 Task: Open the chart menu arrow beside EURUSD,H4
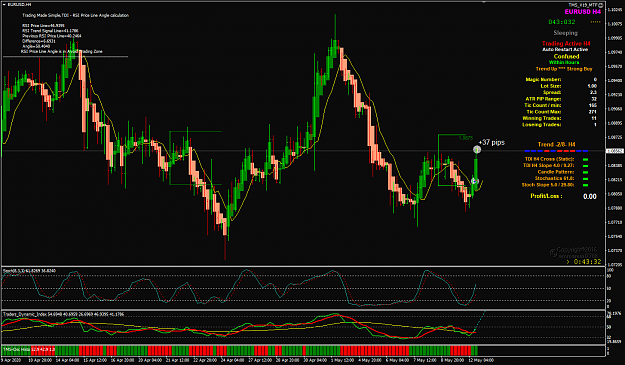pyautogui.click(x=4, y=4)
